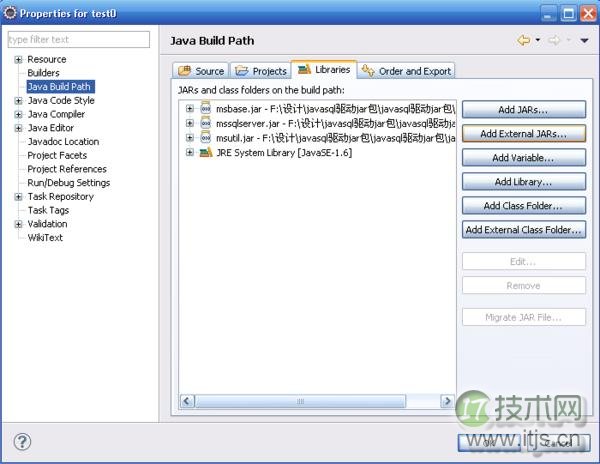Screen dimensions: 600x464
Task: Select Project References in the tree
Action: [67, 169]
